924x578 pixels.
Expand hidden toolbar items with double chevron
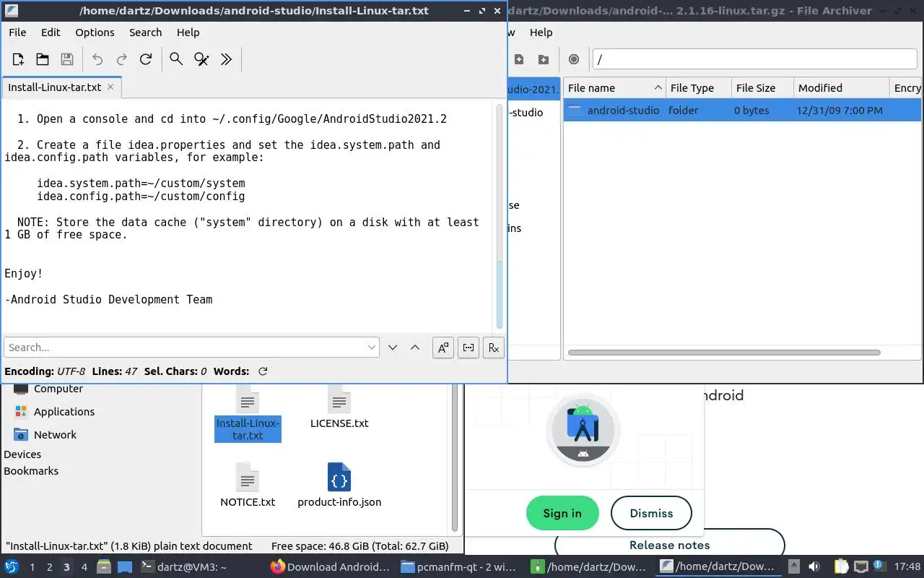[226, 59]
